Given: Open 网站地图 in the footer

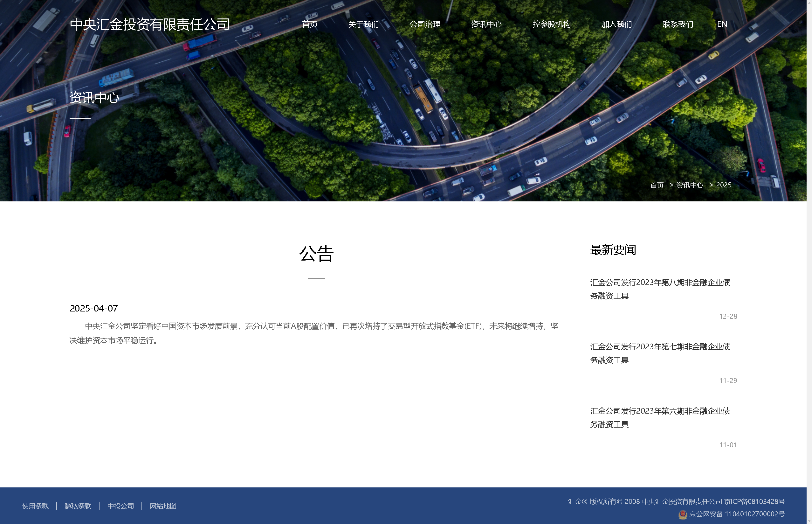Looking at the screenshot, I should click(x=163, y=506).
